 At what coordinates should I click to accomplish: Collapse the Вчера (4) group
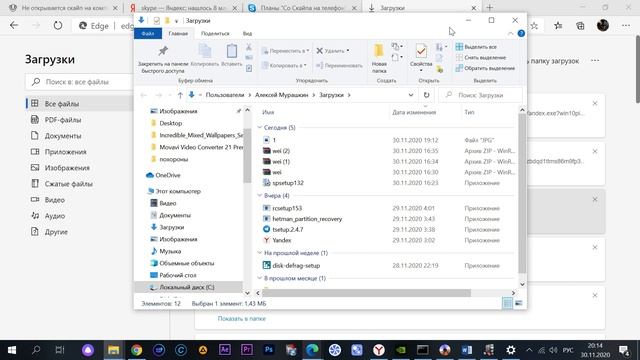coord(260,196)
